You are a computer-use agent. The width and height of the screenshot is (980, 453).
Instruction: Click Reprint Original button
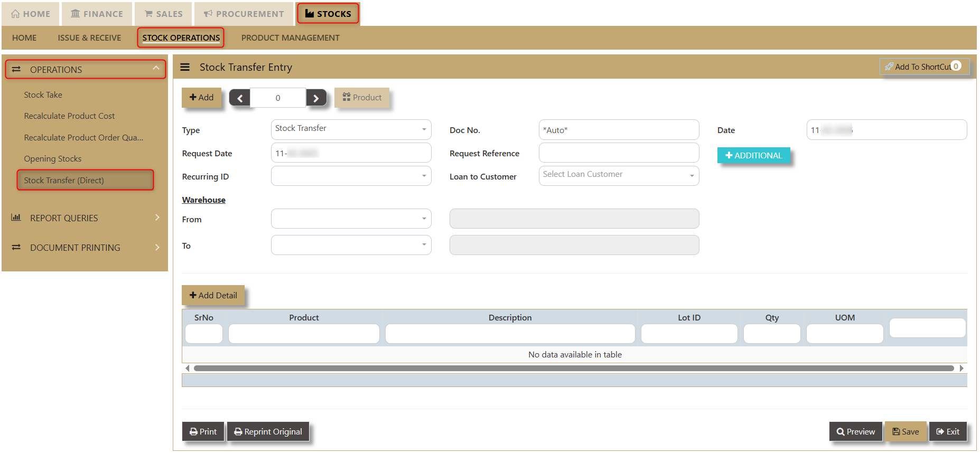coord(268,431)
